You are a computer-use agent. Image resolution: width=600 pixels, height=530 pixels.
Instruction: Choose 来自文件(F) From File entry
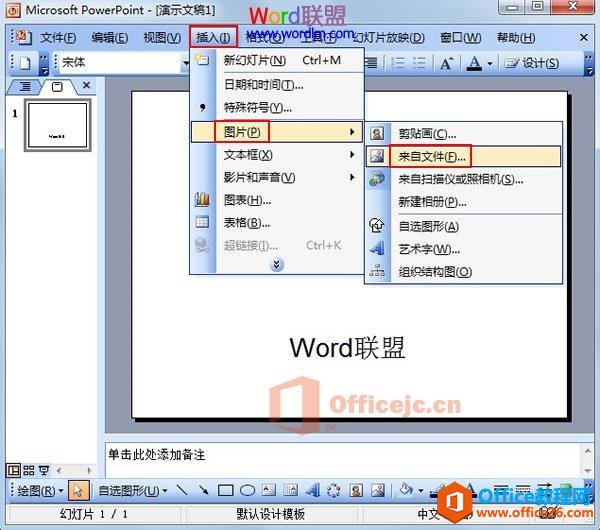463,156
